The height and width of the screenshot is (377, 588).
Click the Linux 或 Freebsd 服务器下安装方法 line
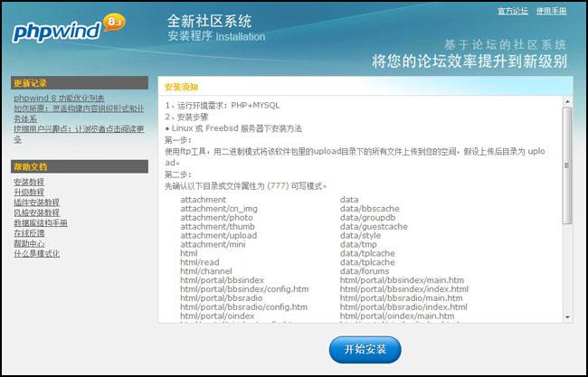tap(233, 128)
